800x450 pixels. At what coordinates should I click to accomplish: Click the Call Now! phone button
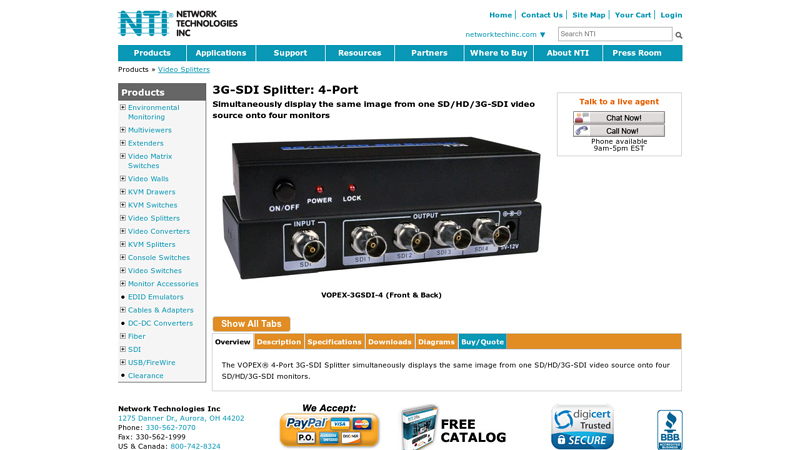coord(619,131)
